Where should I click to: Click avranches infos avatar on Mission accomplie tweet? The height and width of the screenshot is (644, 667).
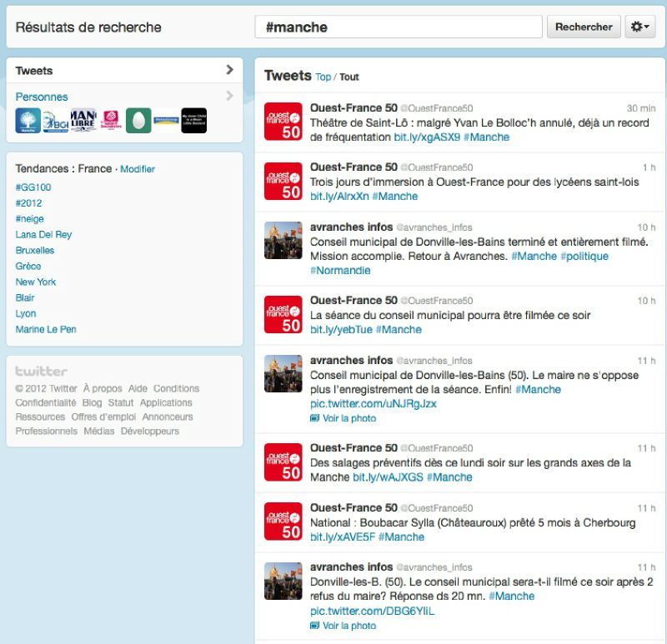pos(283,240)
